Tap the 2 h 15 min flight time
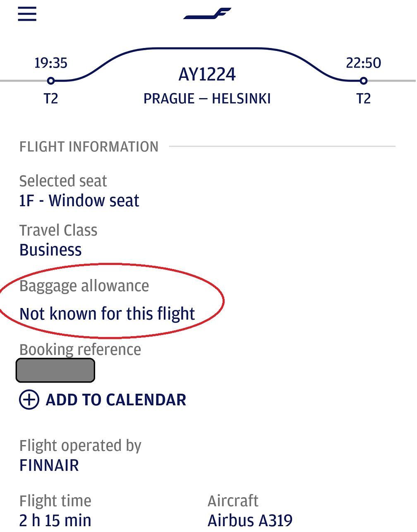Screen dimensions: 417x532 point(55,520)
